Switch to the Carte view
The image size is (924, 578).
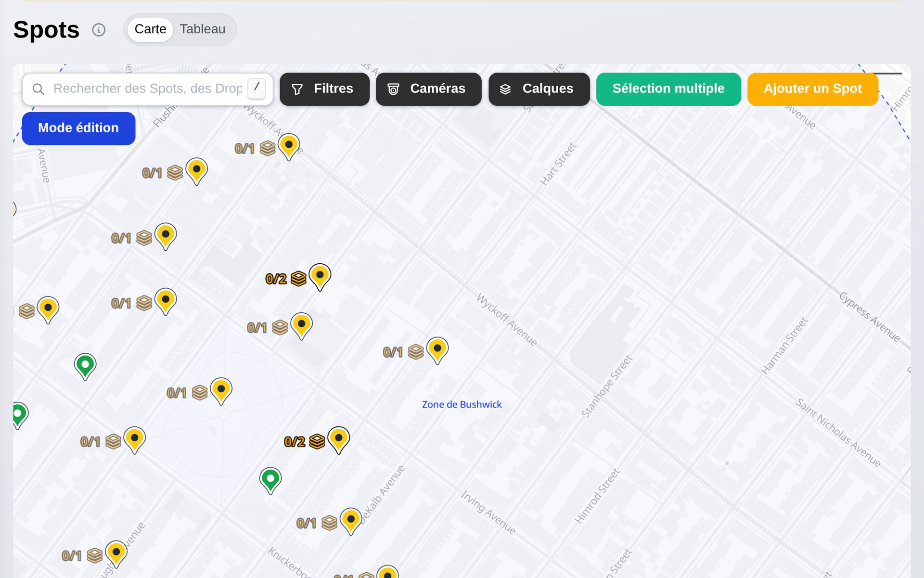pyautogui.click(x=150, y=29)
